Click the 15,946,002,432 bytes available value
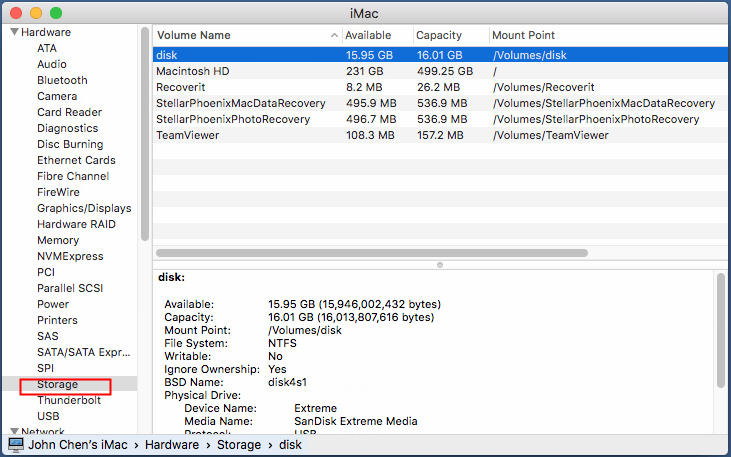The image size is (731, 457). [x=381, y=304]
